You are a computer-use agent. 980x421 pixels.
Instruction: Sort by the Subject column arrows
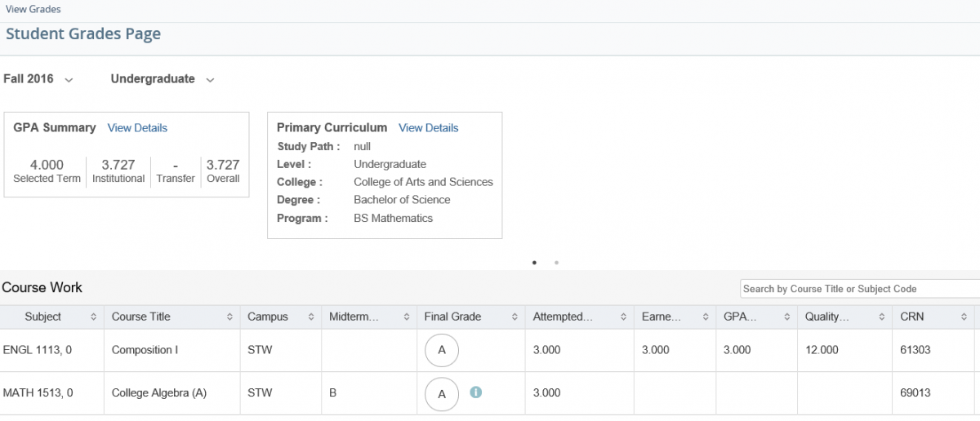tap(93, 317)
